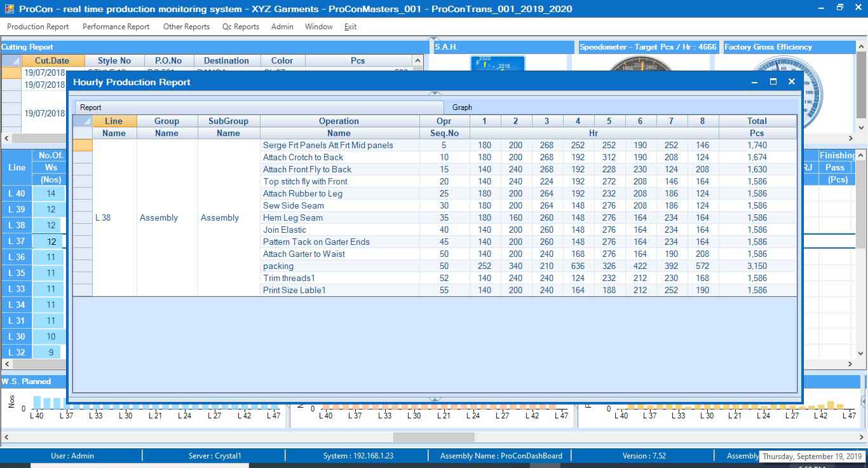Select the L 35 line row
The width and height of the screenshot is (868, 468).
click(x=17, y=273)
